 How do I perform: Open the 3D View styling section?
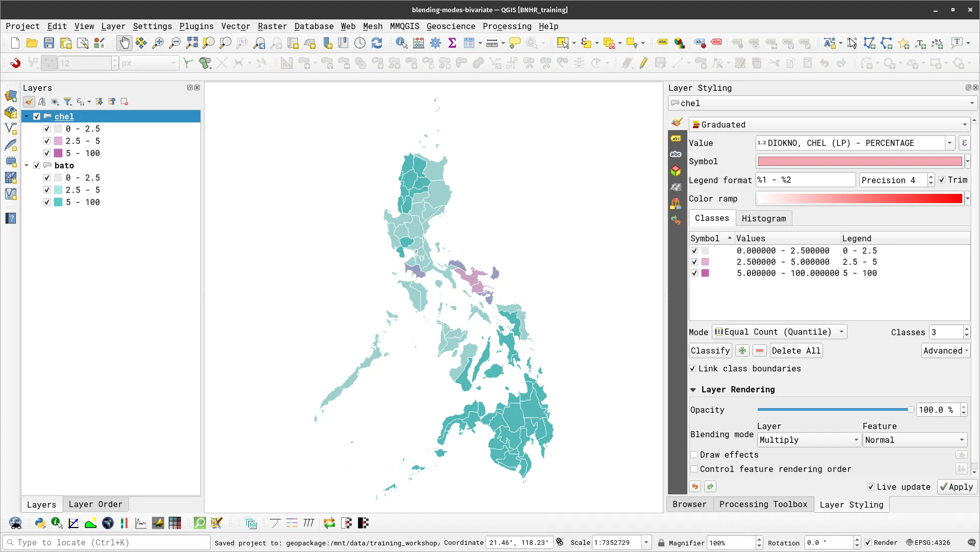pyautogui.click(x=676, y=171)
